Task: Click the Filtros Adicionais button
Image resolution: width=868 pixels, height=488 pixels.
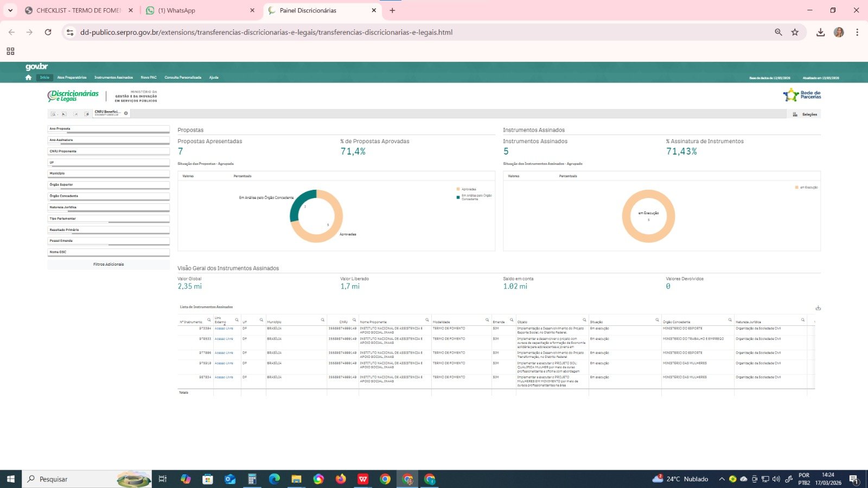Action: click(108, 265)
